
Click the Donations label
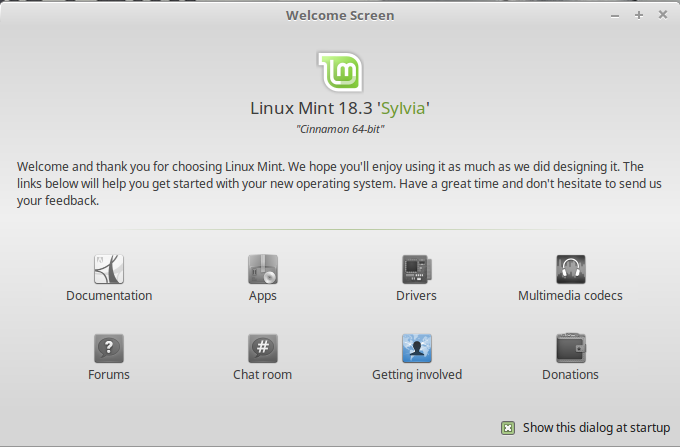570,375
